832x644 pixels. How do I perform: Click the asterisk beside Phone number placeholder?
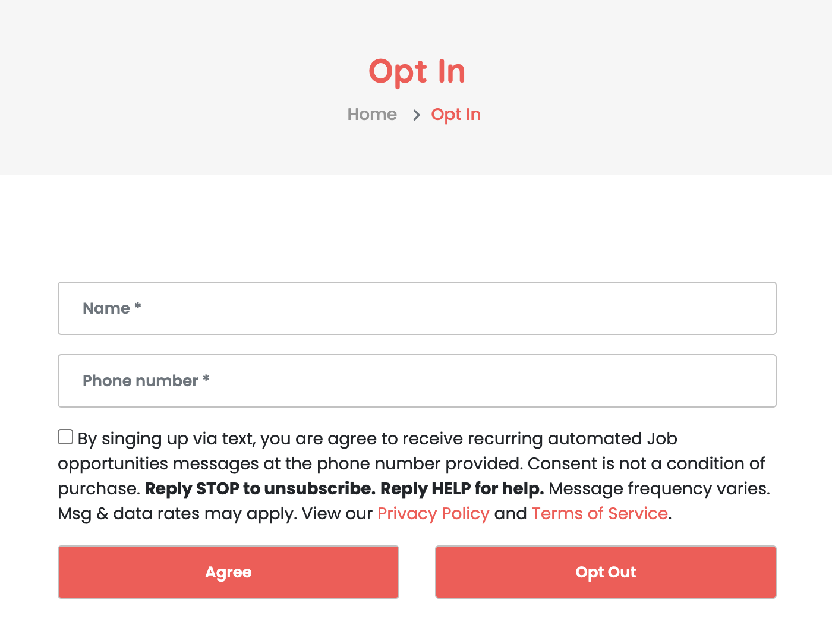[206, 379]
